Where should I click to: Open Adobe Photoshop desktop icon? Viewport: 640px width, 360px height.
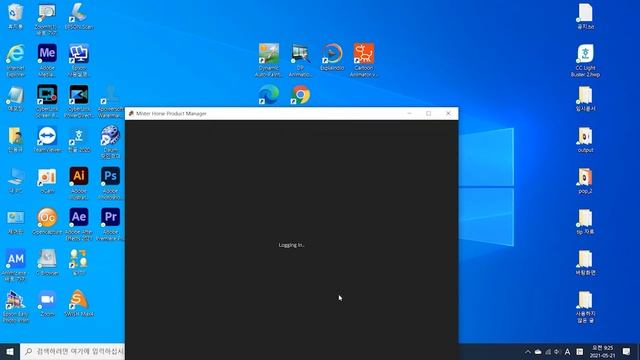[111, 183]
